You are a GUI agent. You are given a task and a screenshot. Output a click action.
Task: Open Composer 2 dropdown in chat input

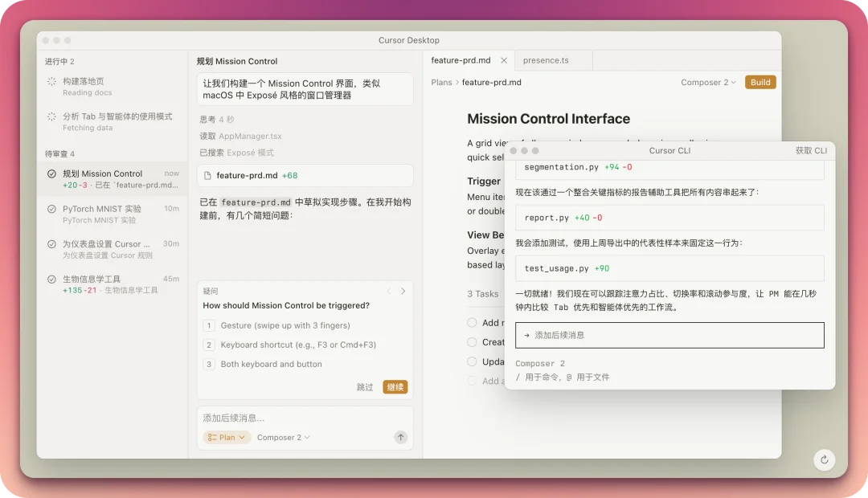pos(284,437)
